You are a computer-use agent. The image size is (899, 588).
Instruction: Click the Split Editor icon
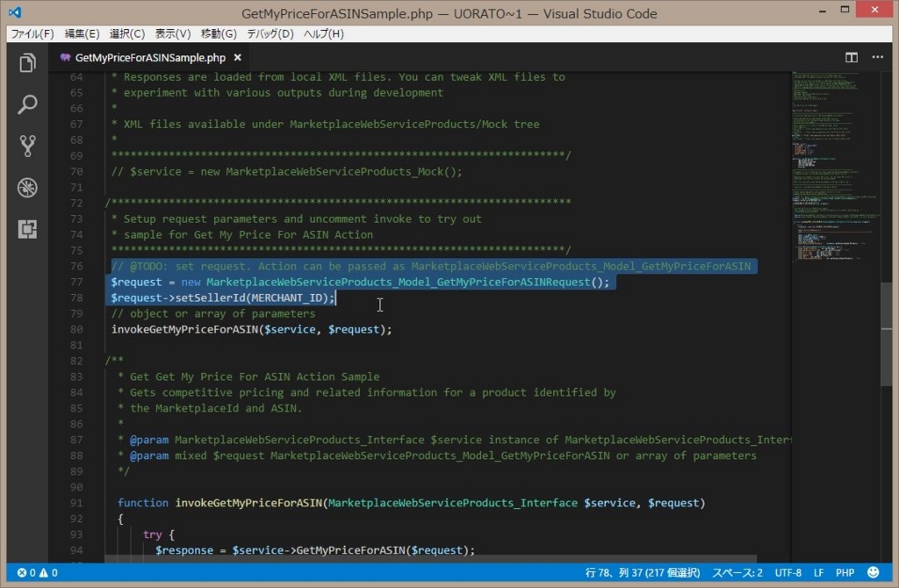852,57
